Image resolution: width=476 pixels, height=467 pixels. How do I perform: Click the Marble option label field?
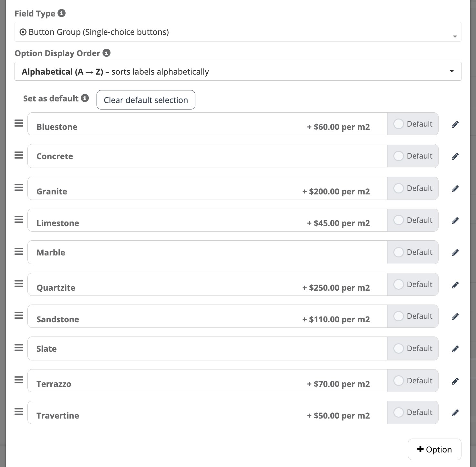coord(207,253)
